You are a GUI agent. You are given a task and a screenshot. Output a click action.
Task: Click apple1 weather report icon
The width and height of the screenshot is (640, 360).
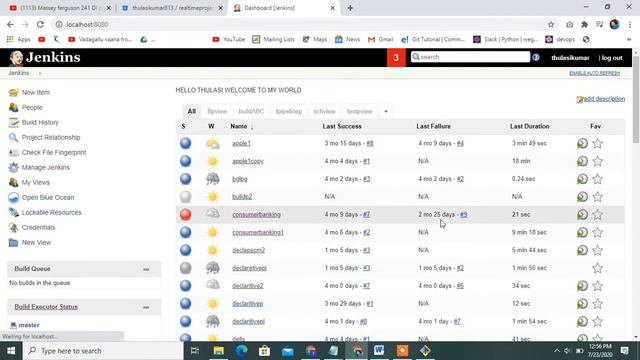tap(212, 143)
